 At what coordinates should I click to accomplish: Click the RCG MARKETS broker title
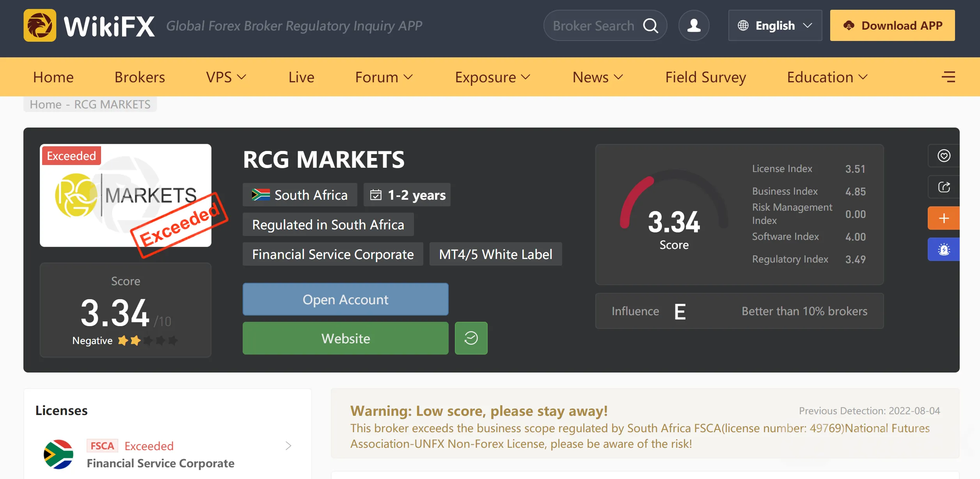(x=323, y=160)
